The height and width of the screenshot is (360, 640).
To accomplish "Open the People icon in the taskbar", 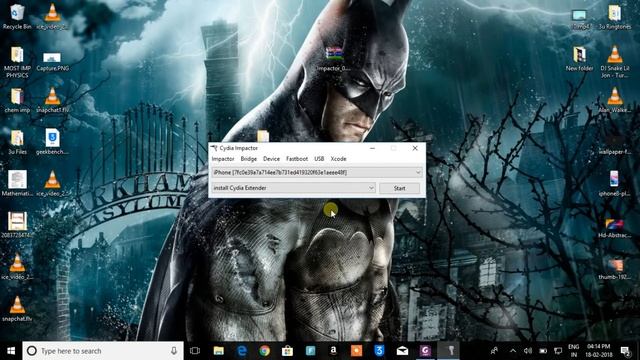I will [x=494, y=351].
